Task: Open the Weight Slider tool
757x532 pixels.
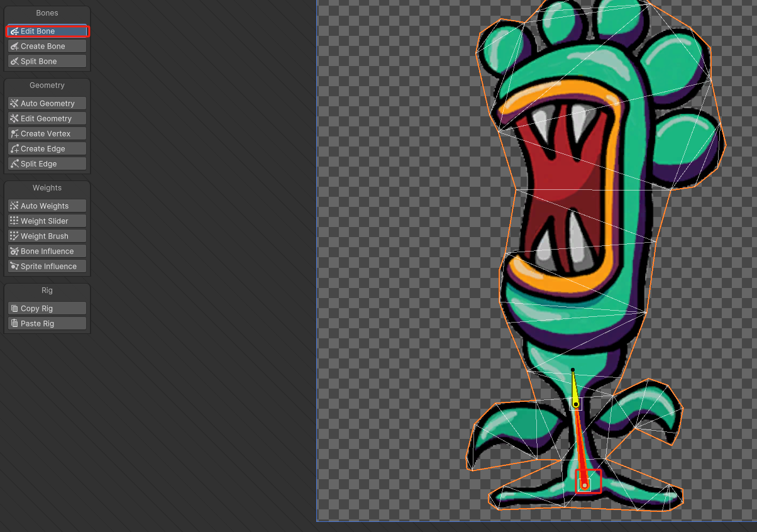Action: 47,221
